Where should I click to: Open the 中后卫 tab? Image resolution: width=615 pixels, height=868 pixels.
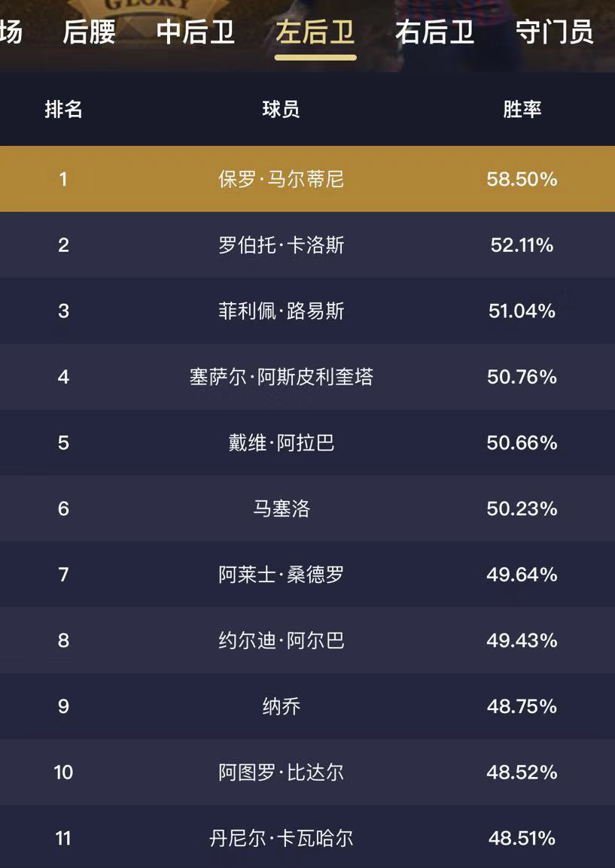point(196,32)
